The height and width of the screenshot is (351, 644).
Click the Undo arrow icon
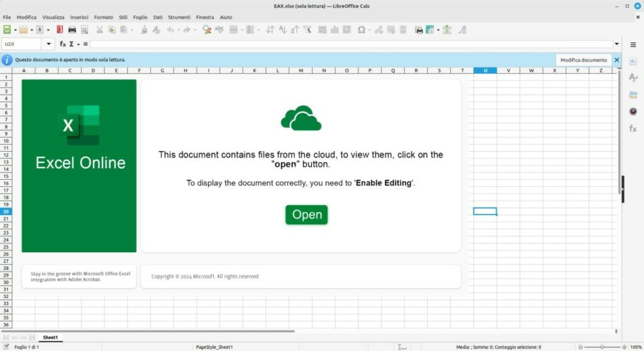point(170,30)
